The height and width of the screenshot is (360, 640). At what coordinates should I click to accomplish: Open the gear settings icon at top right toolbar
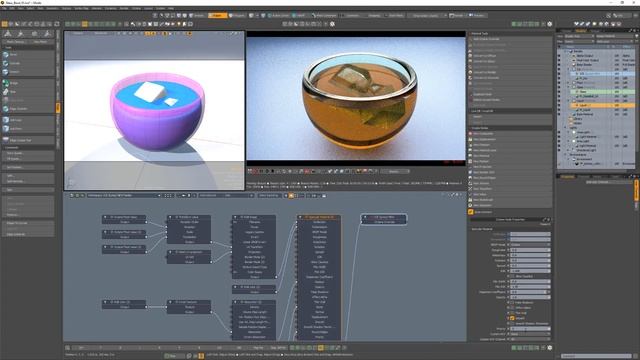[550, 24]
